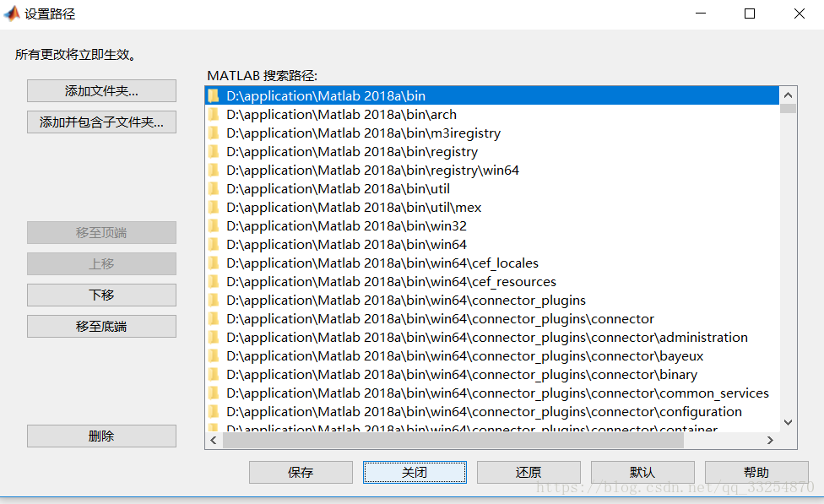The width and height of the screenshot is (824, 504).
Task: Click the folder icon of the bin\arch row
Action: [214, 115]
